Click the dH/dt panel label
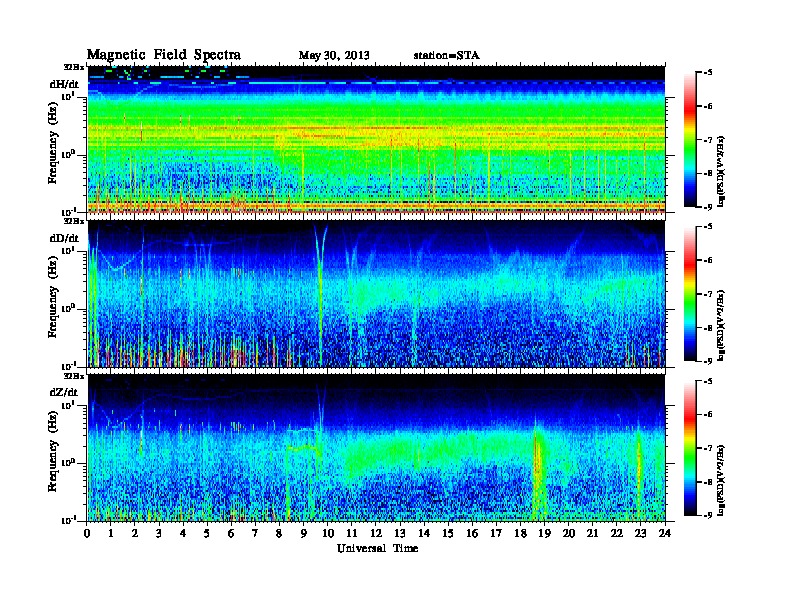The height and width of the screenshot is (612, 792). point(64,85)
